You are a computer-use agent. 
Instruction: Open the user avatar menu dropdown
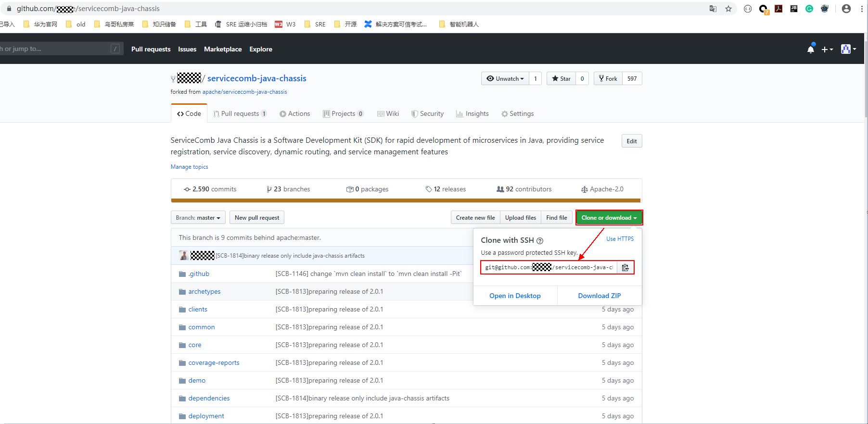pos(848,49)
